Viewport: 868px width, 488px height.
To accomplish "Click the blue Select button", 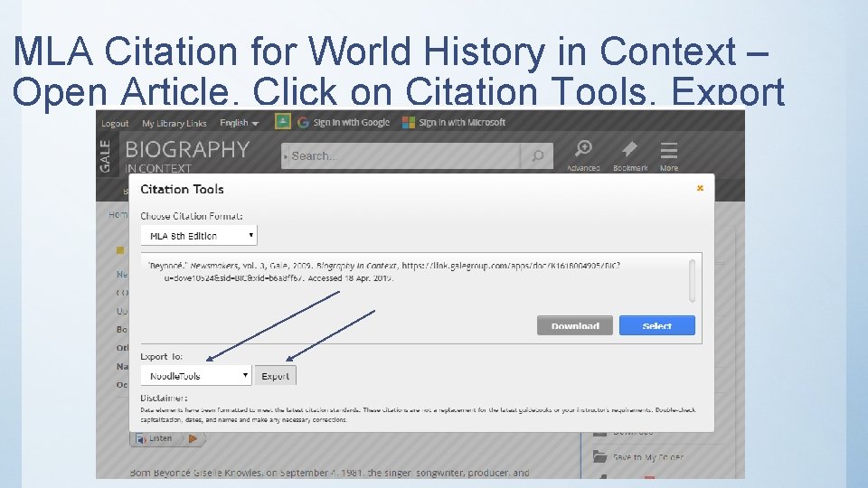I will click(657, 325).
